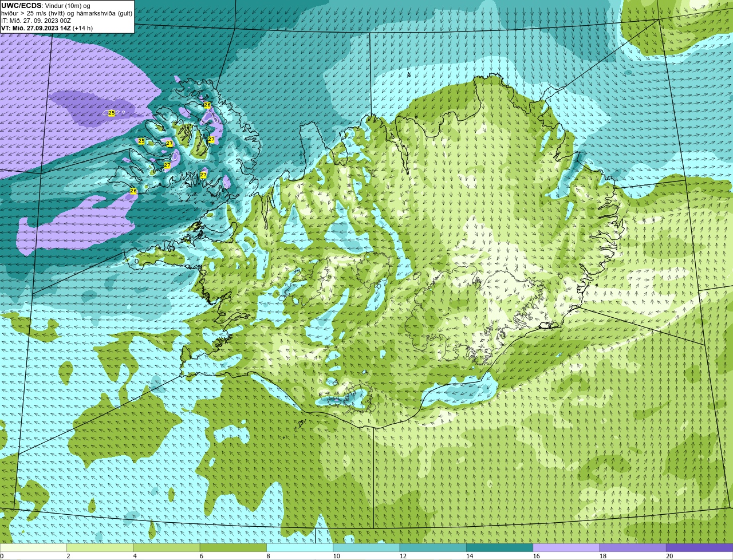The height and width of the screenshot is (560, 733).
Task: Click the colour bar label '18'
Action: pos(602,556)
